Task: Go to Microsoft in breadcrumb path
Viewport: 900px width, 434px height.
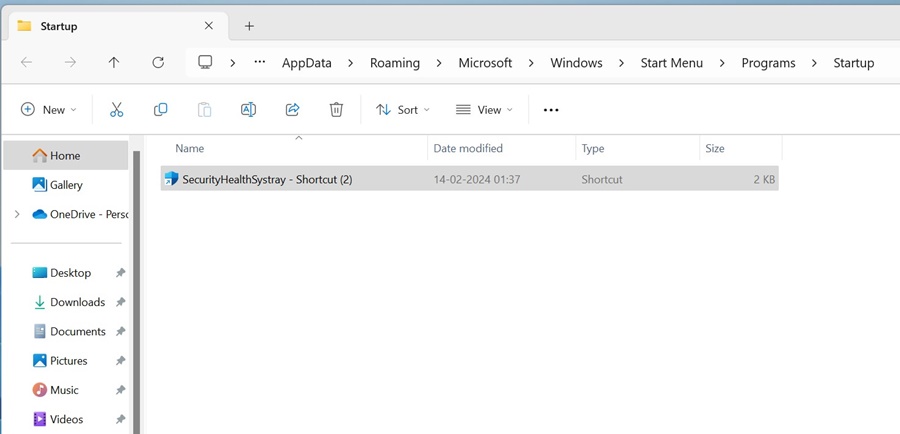Action: [x=485, y=63]
